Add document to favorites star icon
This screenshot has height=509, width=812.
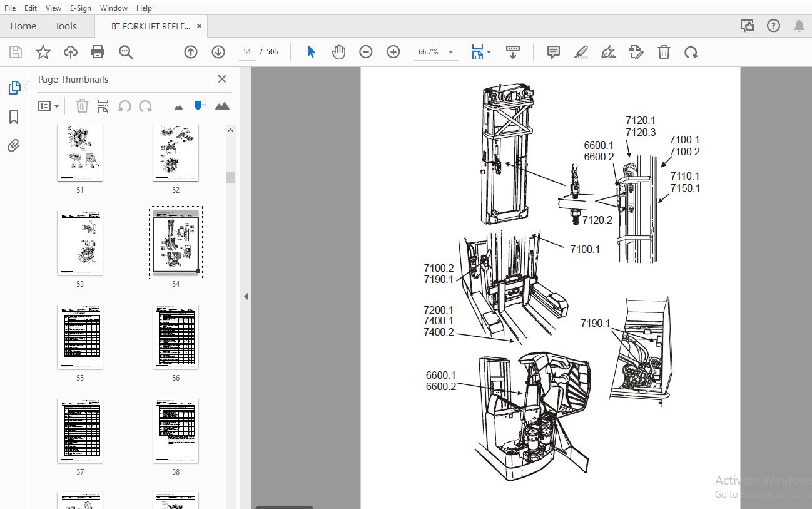coord(43,52)
